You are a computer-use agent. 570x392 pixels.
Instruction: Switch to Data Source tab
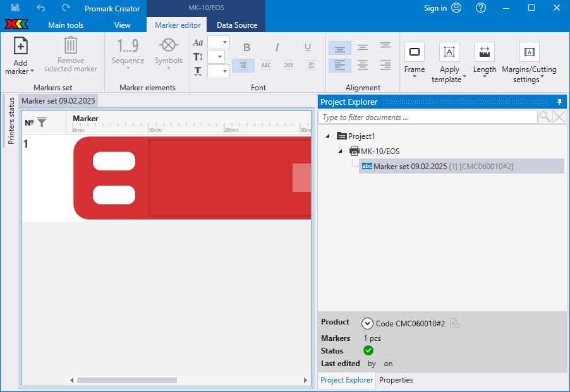(237, 25)
